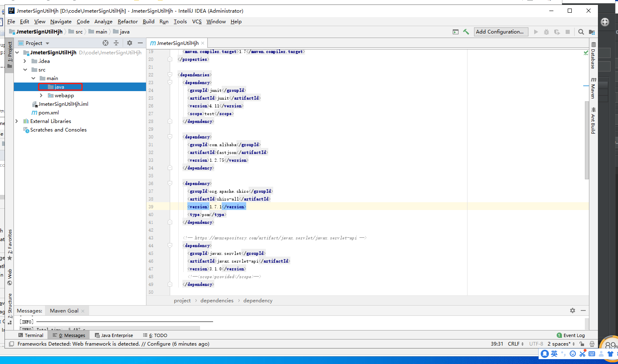Select JmeterSignUtilHjh.iml in the project tree
The height and width of the screenshot is (364, 618).
tap(60, 104)
